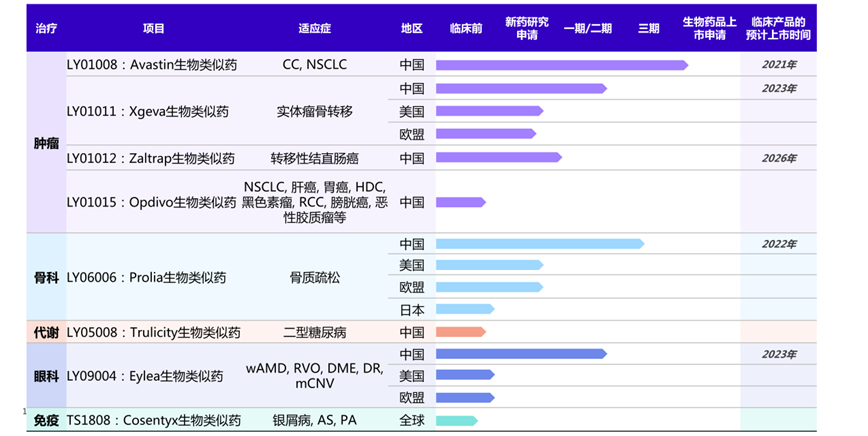Viewport: 868px width, 436px height.
Task: Click the 适应症 column header
Action: [314, 28]
